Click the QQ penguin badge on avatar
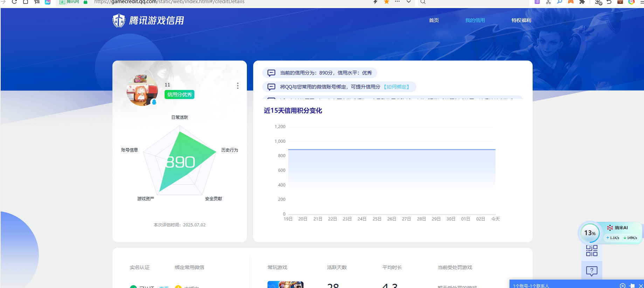The width and height of the screenshot is (644, 288). [x=154, y=102]
